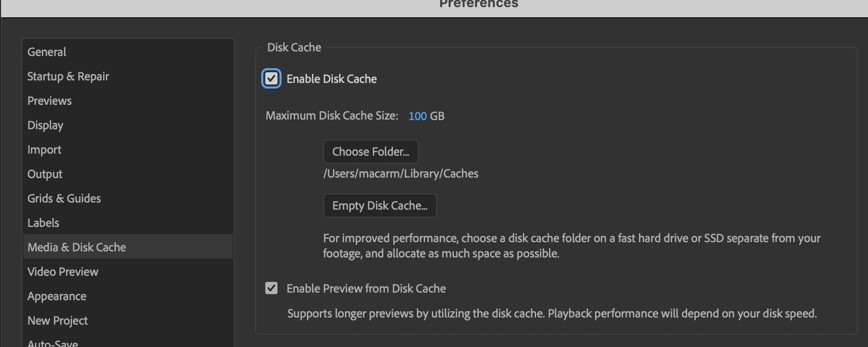868x347 pixels.
Task: Disable the Enable Disk Cache checkbox
Action: click(271, 79)
